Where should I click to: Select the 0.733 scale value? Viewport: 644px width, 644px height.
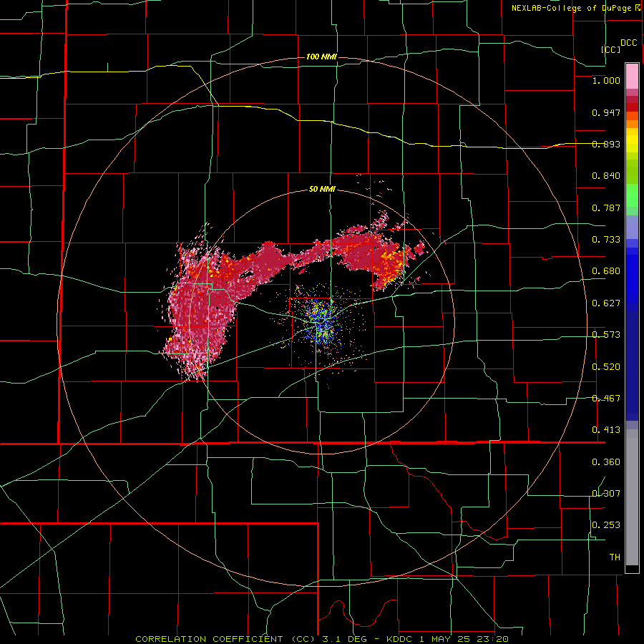pos(606,240)
